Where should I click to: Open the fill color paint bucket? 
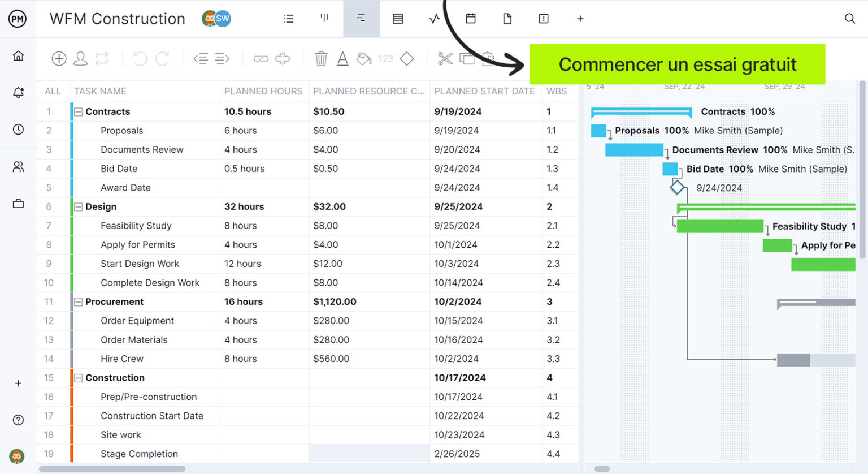click(x=364, y=58)
